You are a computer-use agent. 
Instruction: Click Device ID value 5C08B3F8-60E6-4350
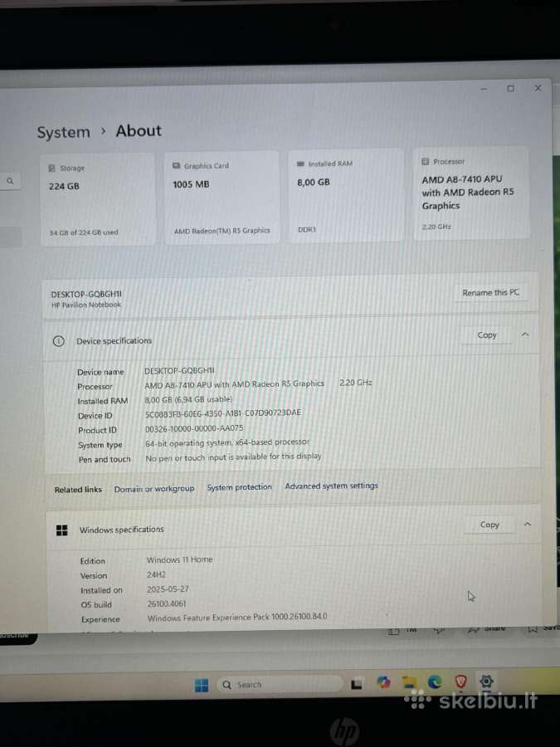pyautogui.click(x=223, y=413)
